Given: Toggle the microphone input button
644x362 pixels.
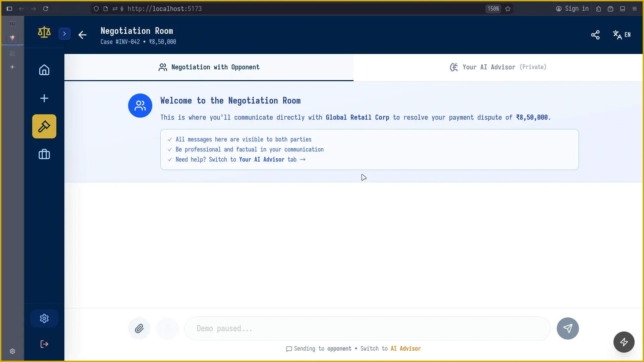Looking at the screenshot, I should click(x=122, y=9).
